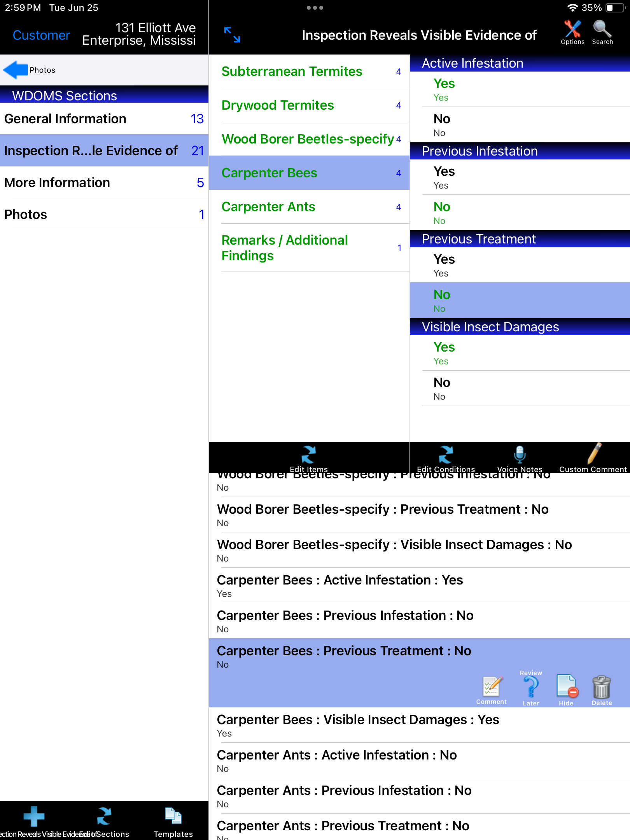Select 'Carpenter Bees : Visible Insect Damages : Yes'
The image size is (630, 840).
tap(420, 725)
